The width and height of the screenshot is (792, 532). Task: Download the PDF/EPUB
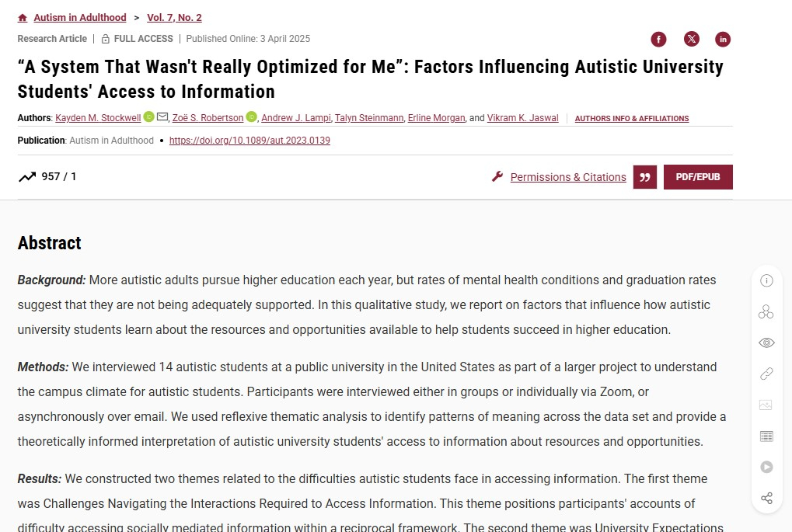point(697,177)
